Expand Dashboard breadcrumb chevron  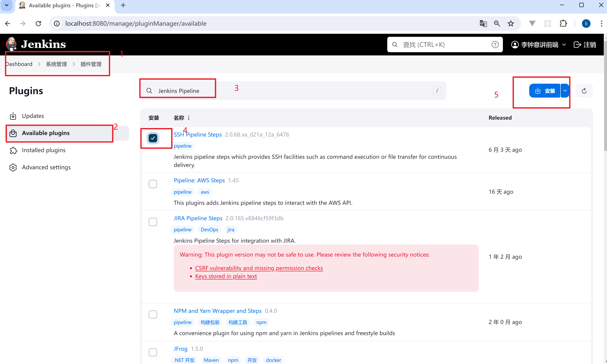pos(39,64)
